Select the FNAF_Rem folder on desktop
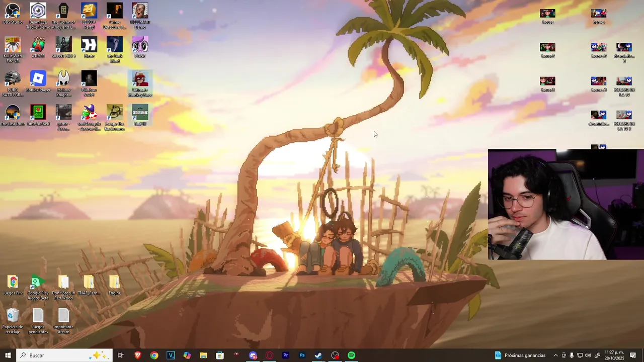Screen dimensions: 644x362 point(89,285)
